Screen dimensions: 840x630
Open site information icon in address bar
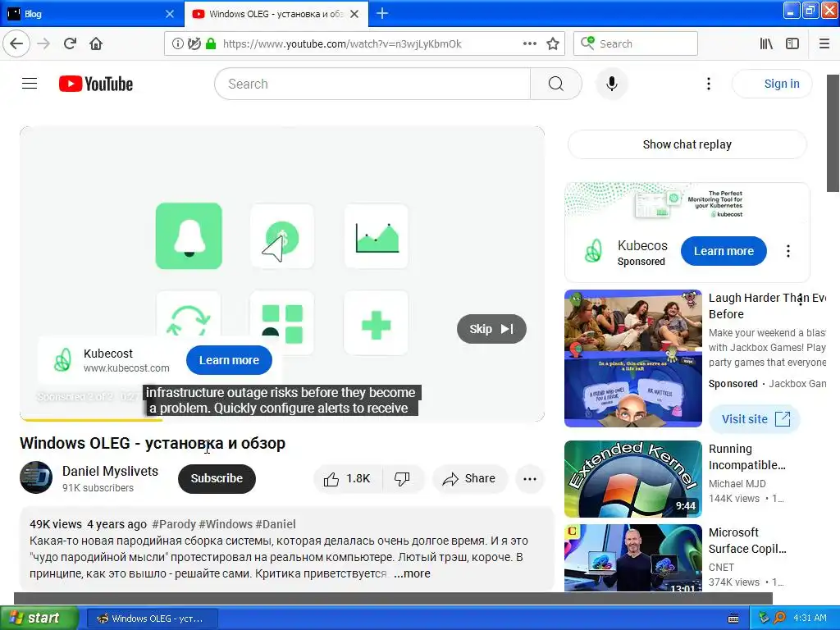coord(177,43)
